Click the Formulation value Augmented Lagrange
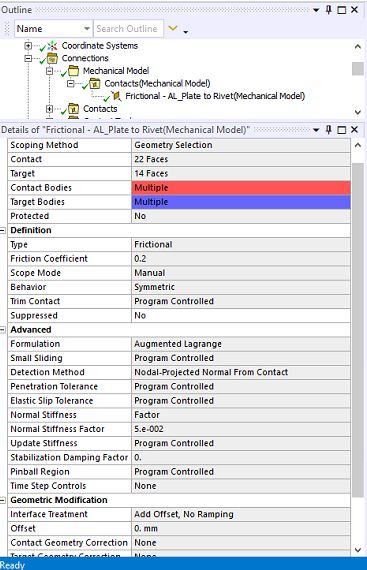The width and height of the screenshot is (367, 570). [x=241, y=344]
